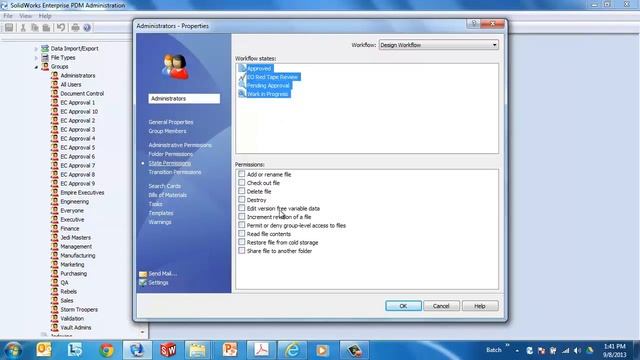Click the Pending Approval state icon
The image size is (640, 360).
(242, 85)
